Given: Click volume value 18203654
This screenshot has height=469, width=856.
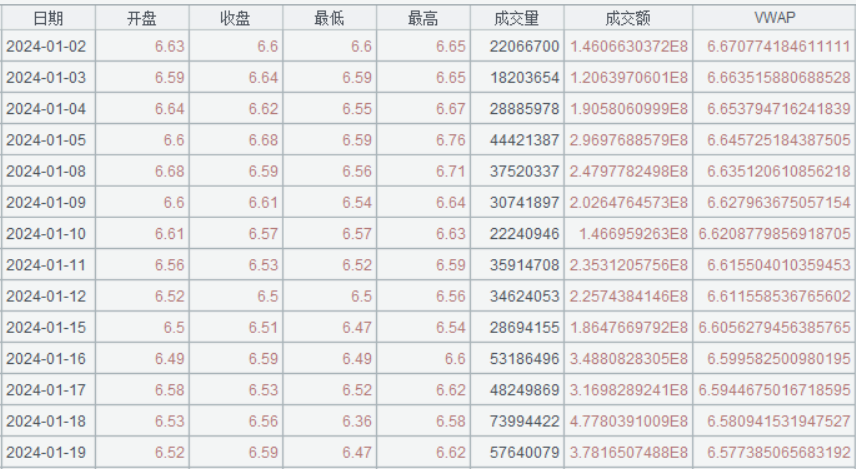Looking at the screenshot, I should [x=525, y=78].
